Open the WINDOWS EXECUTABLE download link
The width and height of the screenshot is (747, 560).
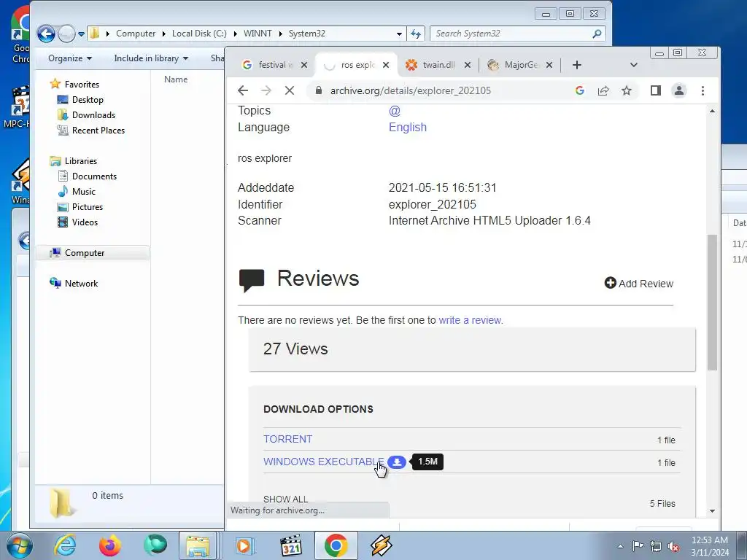tap(323, 462)
